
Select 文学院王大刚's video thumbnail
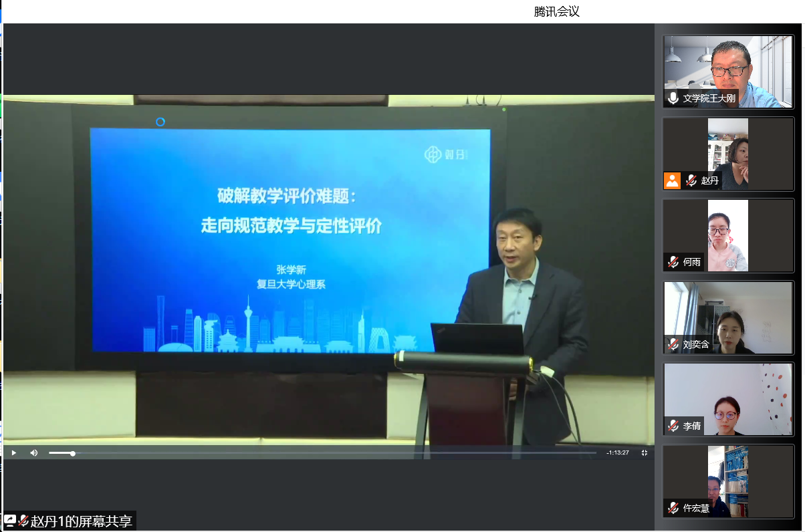(x=728, y=67)
